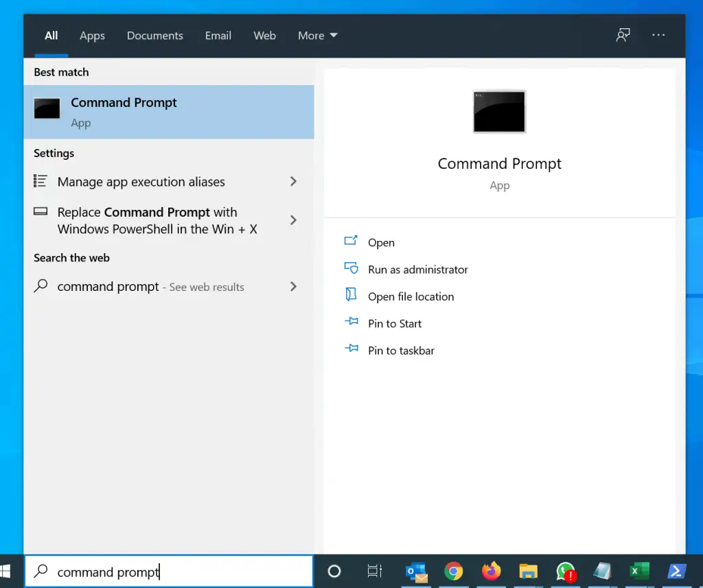Viewport: 703px width, 588px height.
Task: Launch Windows PowerShell from the taskbar
Action: pyautogui.click(x=676, y=572)
